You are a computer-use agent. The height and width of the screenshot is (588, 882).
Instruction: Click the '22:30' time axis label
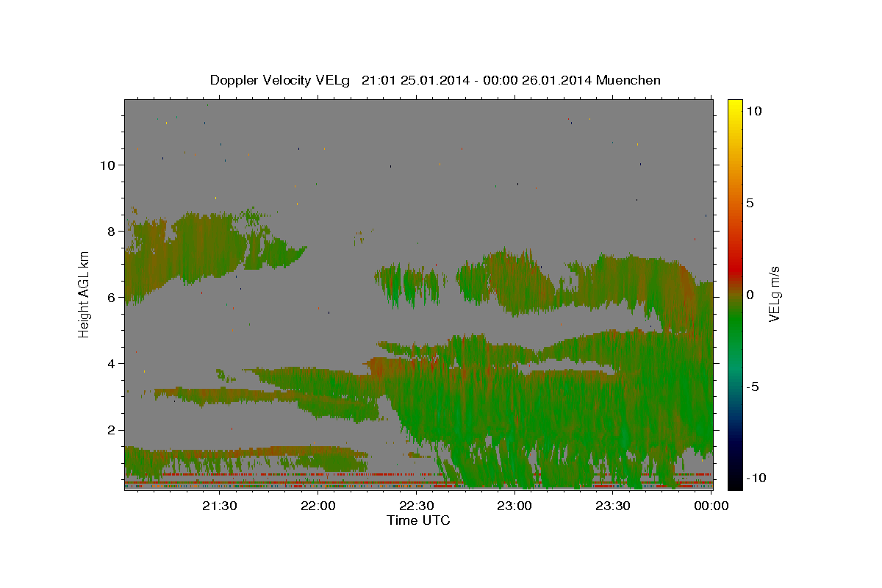[416, 506]
